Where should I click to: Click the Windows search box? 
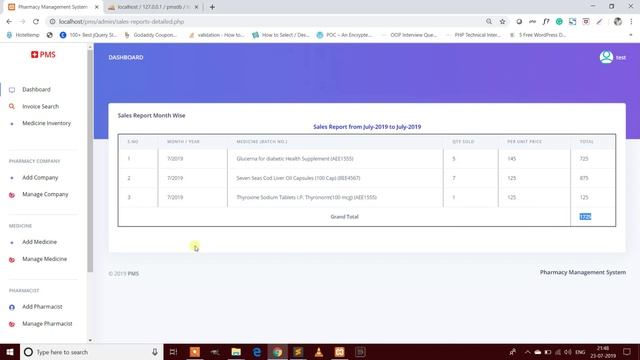(x=91, y=352)
